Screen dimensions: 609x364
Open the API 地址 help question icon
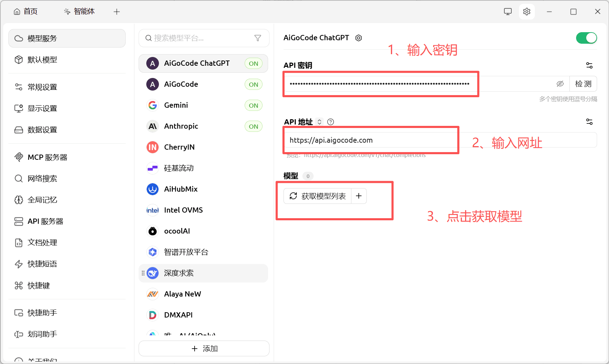coord(330,122)
